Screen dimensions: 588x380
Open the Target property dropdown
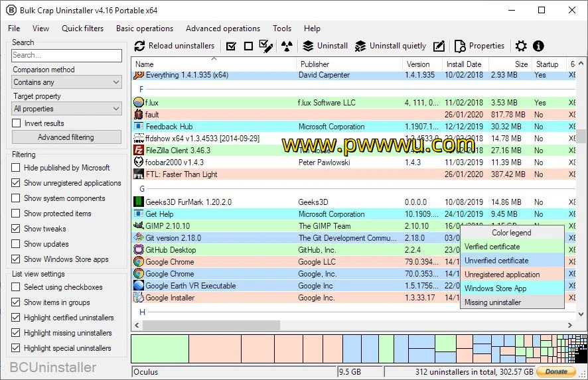(x=66, y=109)
